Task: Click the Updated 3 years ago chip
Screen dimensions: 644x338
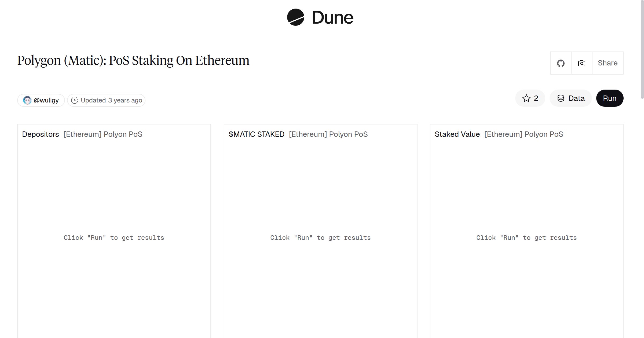Action: tap(106, 100)
